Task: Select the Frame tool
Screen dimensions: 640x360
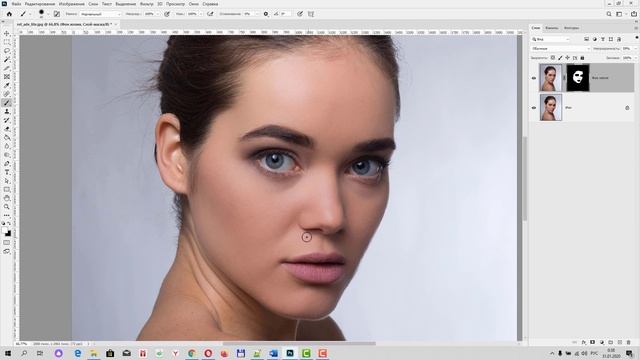Action: pos(7,77)
